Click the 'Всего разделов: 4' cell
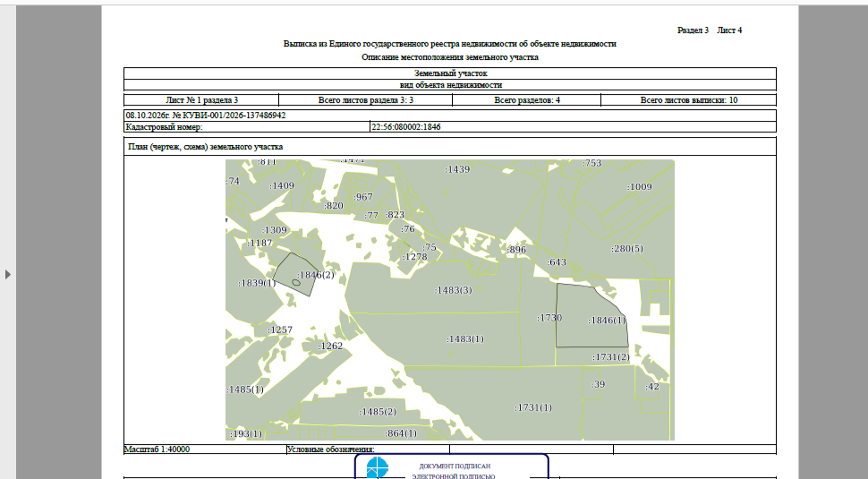The width and height of the screenshot is (868, 479). tap(526, 100)
